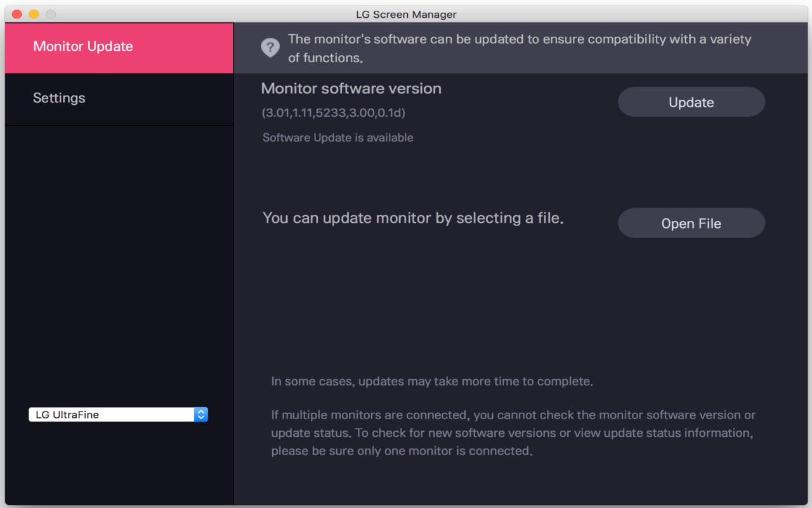
Task: Click the 'If multiple monitors are connected' notice
Action: coord(513,433)
